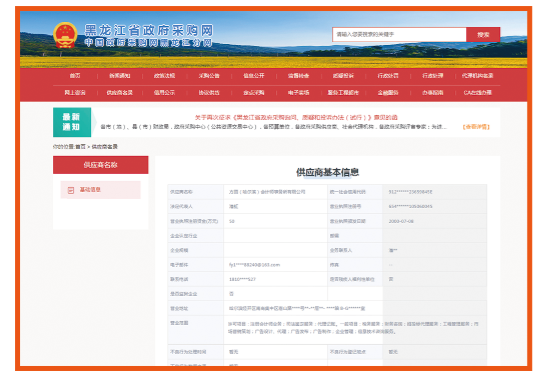Click the license issue date 2000-07-06
The image size is (548, 383).
click(x=401, y=221)
